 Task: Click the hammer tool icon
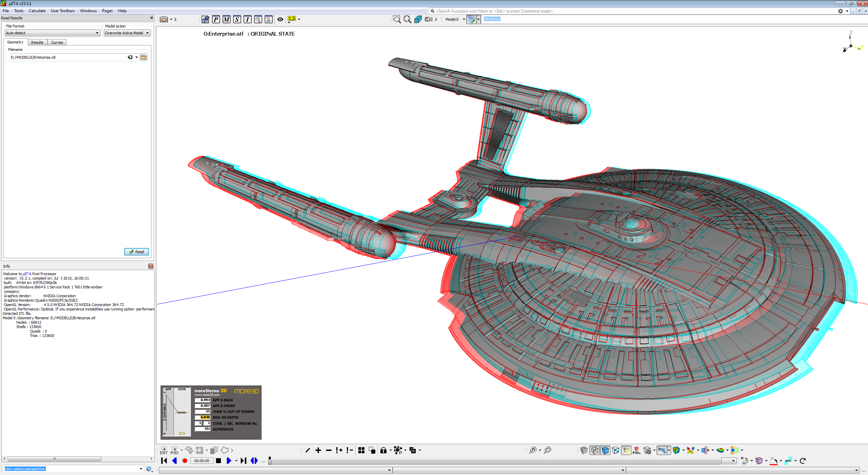tap(258, 19)
